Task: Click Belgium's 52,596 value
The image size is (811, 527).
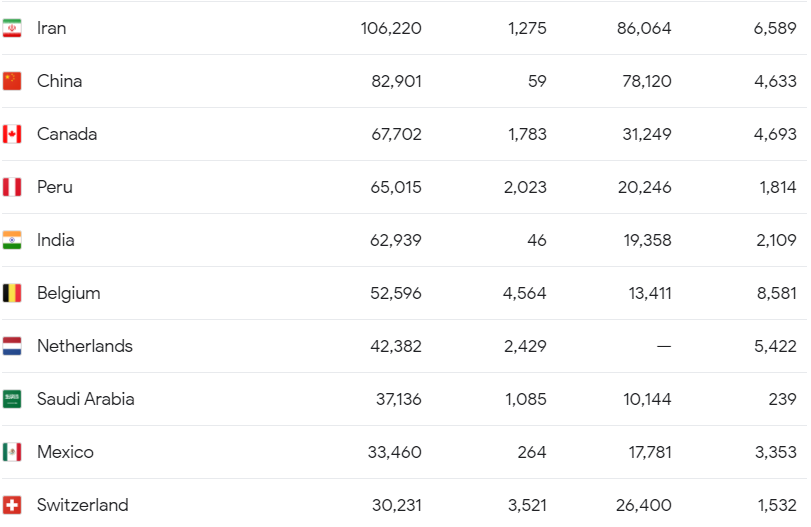Action: (396, 293)
